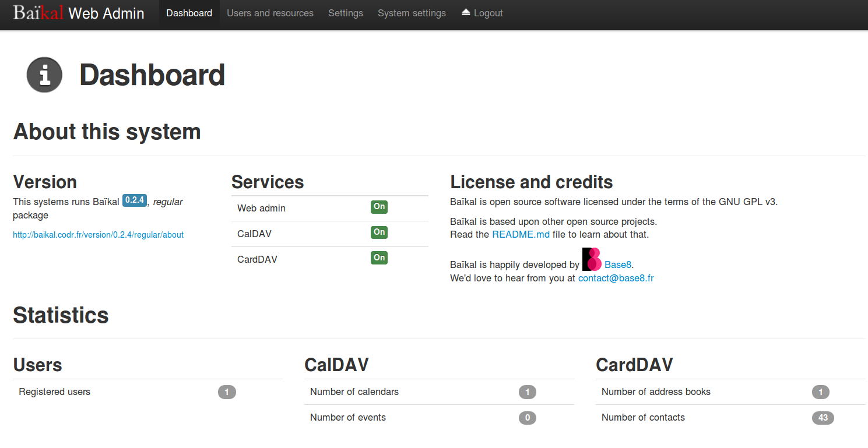868x448 pixels.
Task: Click the 'About this system' heading
Action: coord(107,132)
